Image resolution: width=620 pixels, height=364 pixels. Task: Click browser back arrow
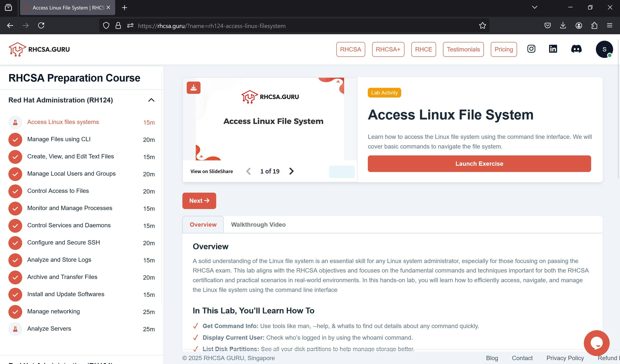10,25
